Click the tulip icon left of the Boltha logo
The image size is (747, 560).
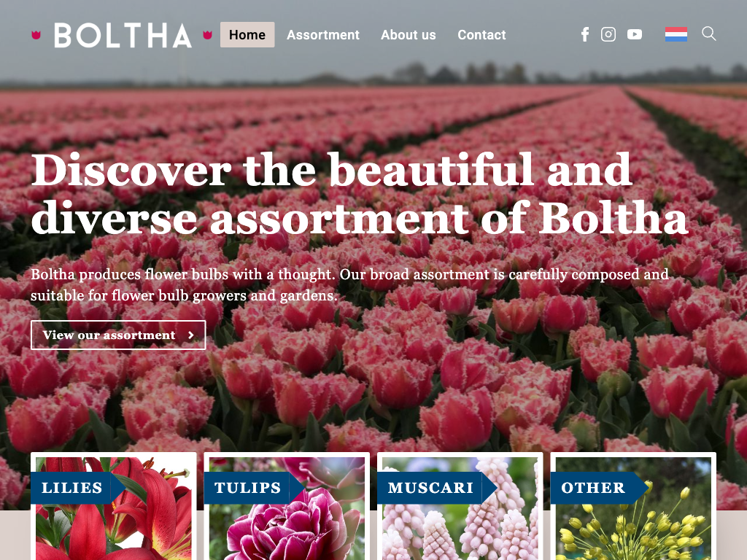click(36, 35)
